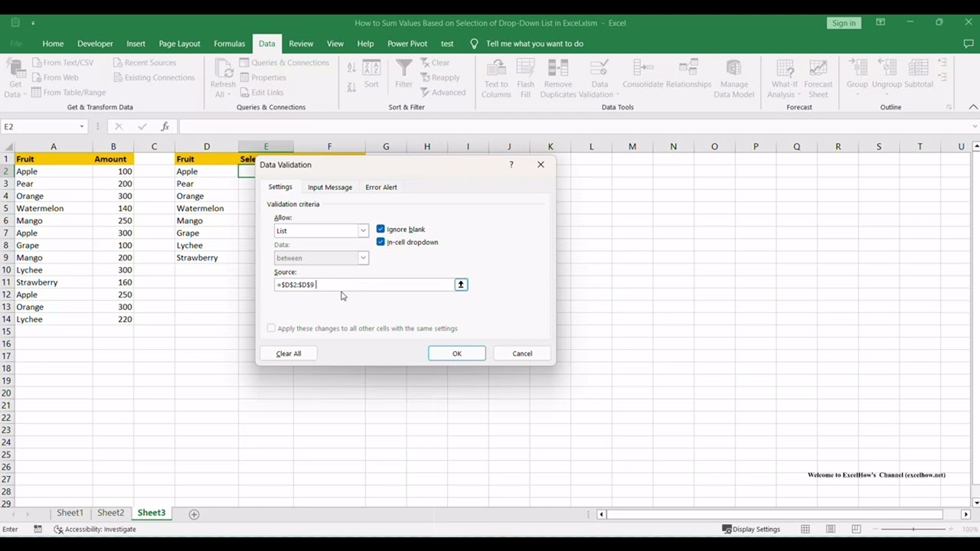
Task: Click the Get Data icon
Action: 15,69
